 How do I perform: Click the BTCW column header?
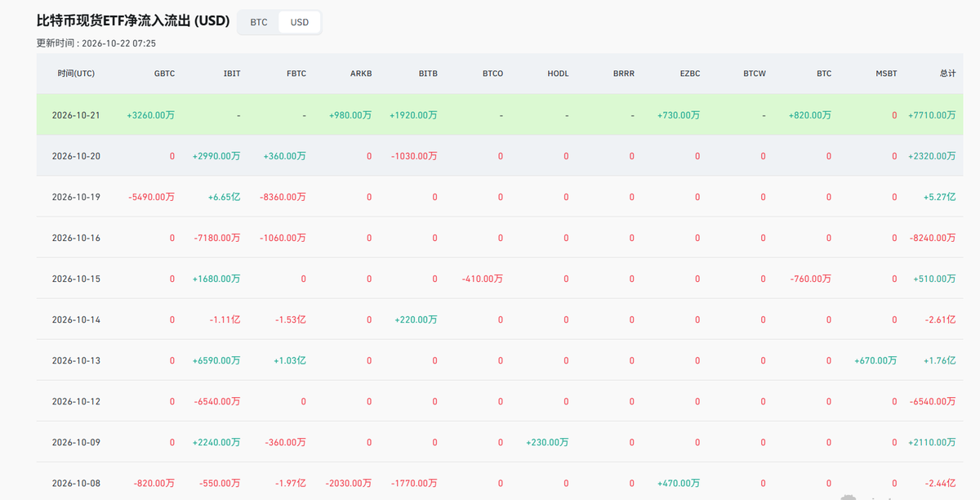pyautogui.click(x=755, y=74)
